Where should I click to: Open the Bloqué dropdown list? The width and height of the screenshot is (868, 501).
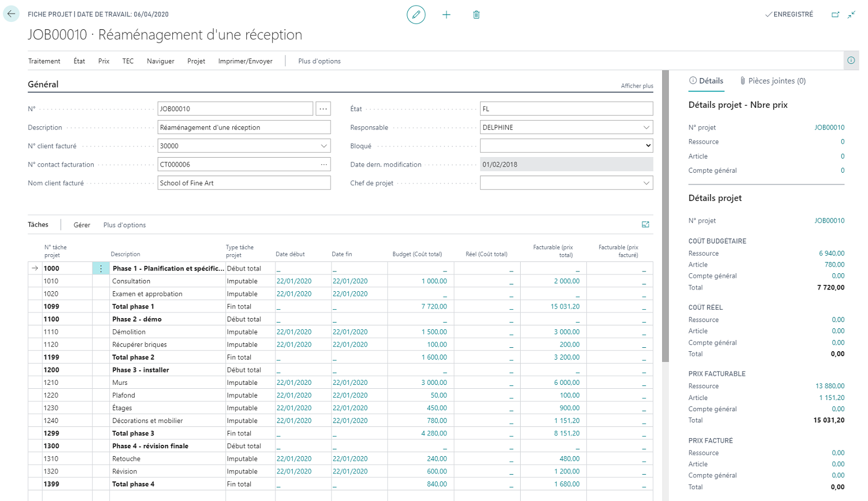pos(648,146)
